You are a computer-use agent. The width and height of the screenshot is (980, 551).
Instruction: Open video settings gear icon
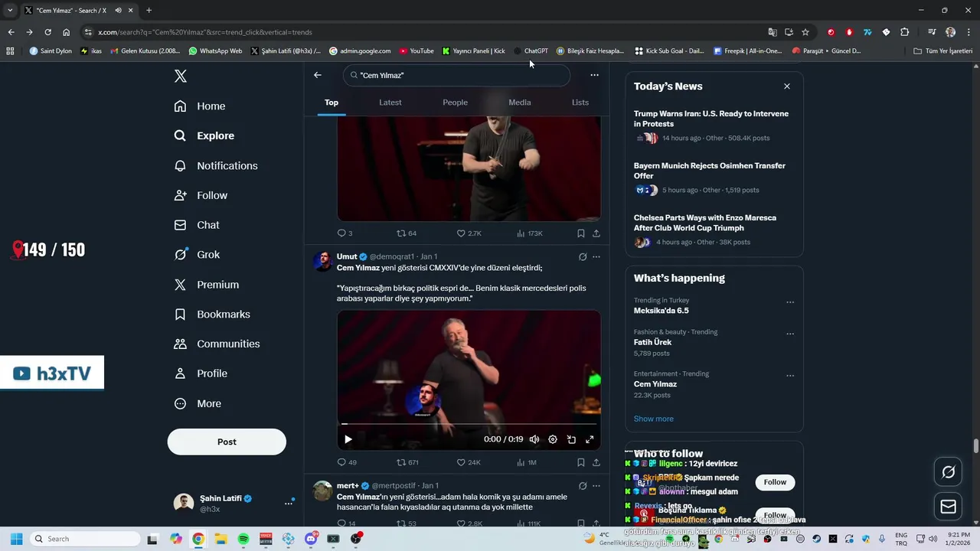[x=553, y=439]
